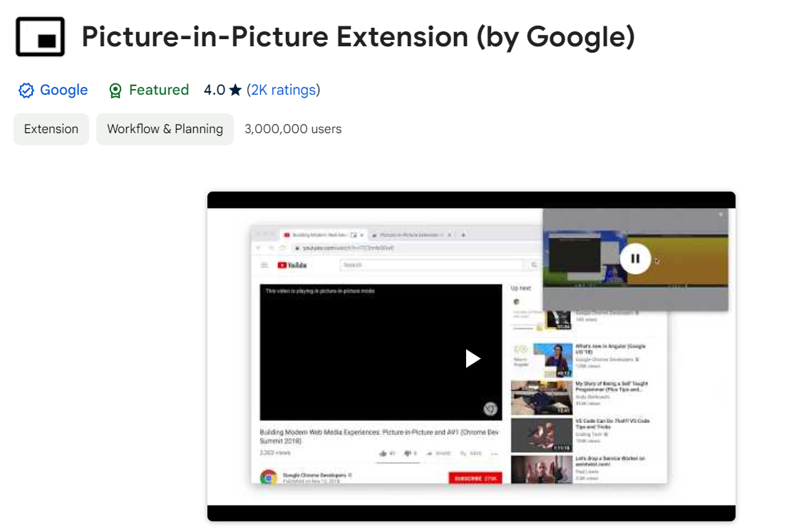Click the Featured award ribbon icon
This screenshot has height=532, width=789.
(x=115, y=90)
